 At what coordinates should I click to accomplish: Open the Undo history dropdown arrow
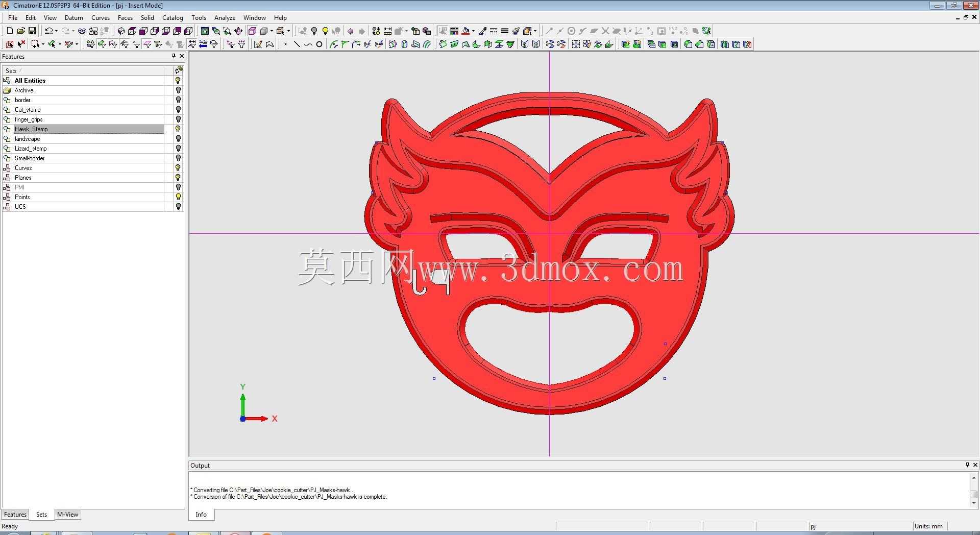(x=56, y=31)
